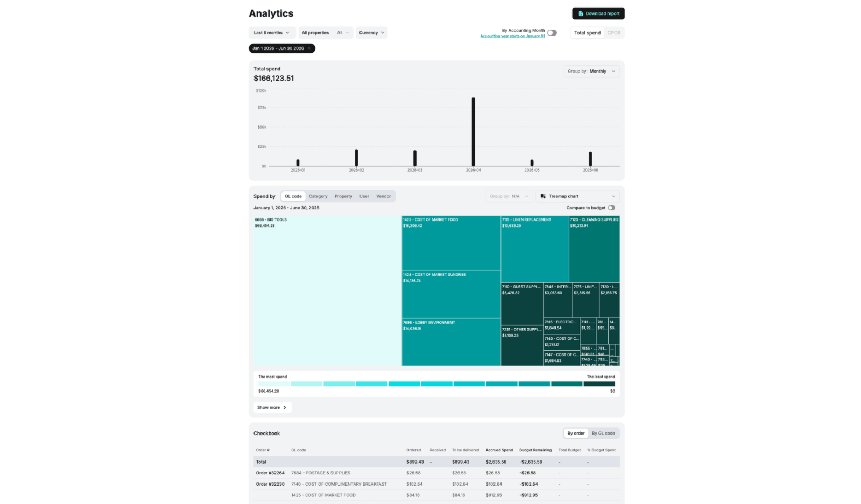
Task: Click the Accrued Spend column header
Action: click(x=499, y=450)
